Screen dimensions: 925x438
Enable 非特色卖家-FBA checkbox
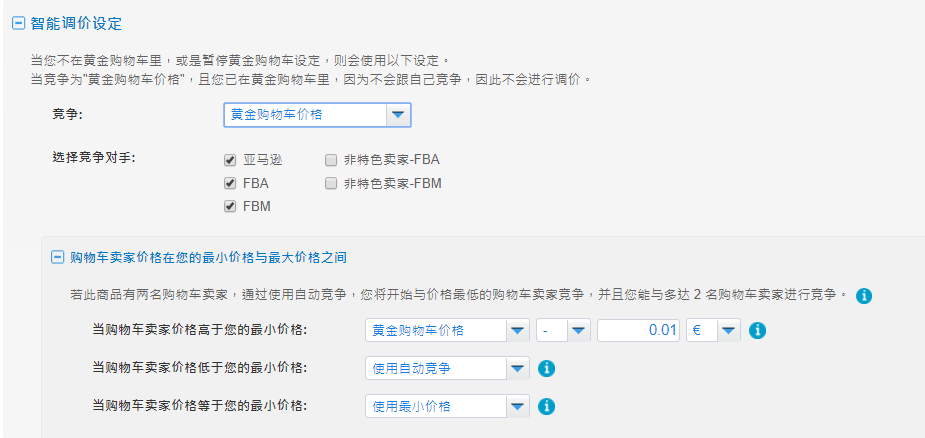coord(331,160)
